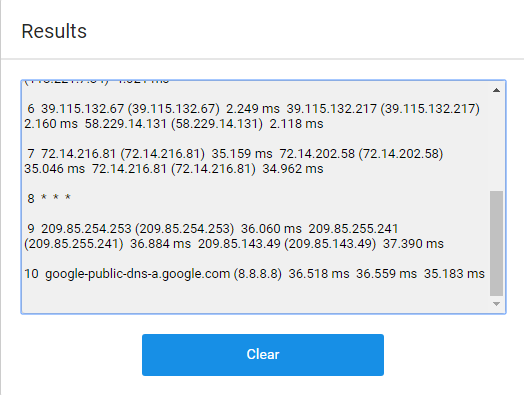Click the Results heading text
This screenshot has width=524, height=395.
pos(54,31)
